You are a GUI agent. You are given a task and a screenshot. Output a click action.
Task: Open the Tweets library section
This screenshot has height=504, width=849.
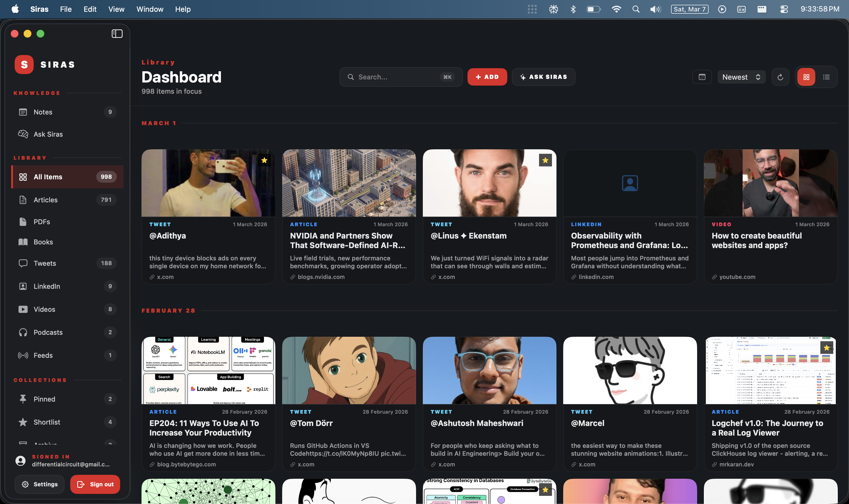tap(44, 263)
